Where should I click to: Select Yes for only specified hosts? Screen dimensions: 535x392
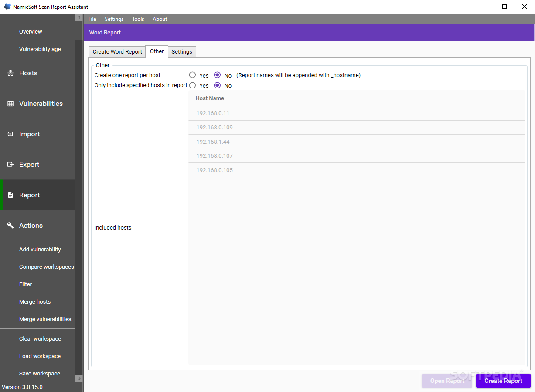tap(192, 85)
